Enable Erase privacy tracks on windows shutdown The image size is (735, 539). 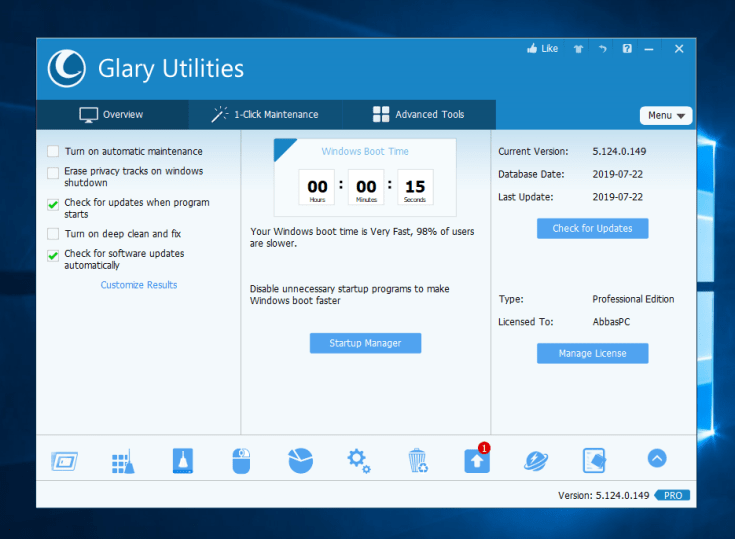(53, 173)
